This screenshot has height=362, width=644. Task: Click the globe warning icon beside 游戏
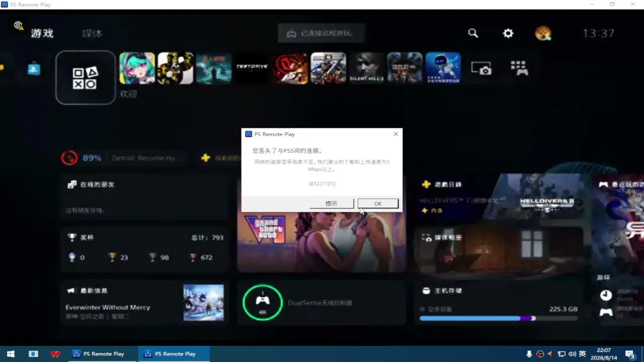[19, 26]
